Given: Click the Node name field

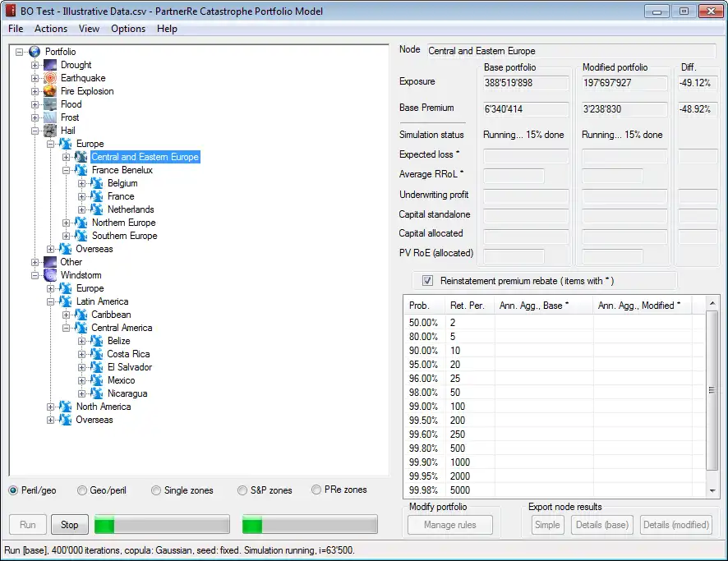Looking at the screenshot, I should (x=571, y=51).
